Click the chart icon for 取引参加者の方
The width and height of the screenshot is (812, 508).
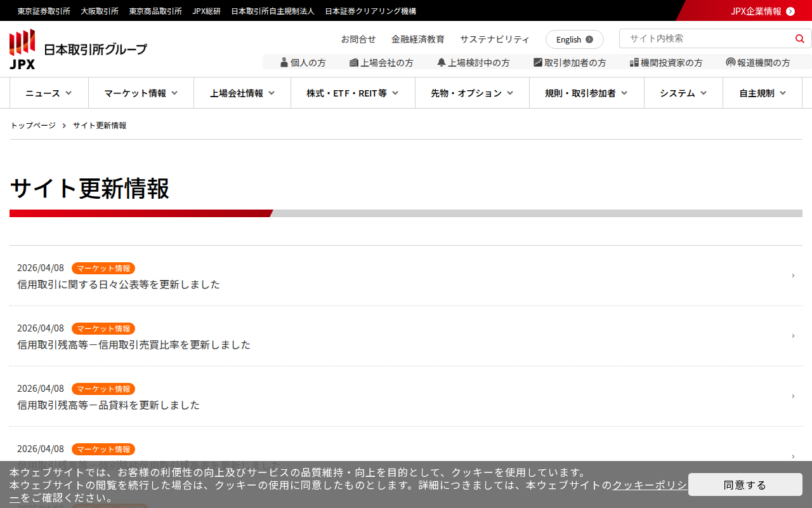click(x=538, y=62)
